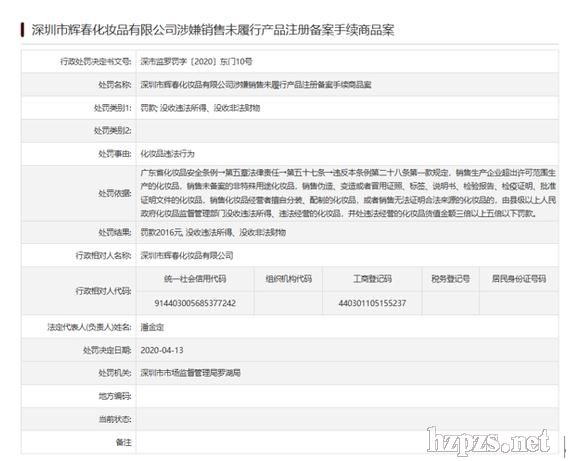Select the date 2020-04-13

click(162, 350)
